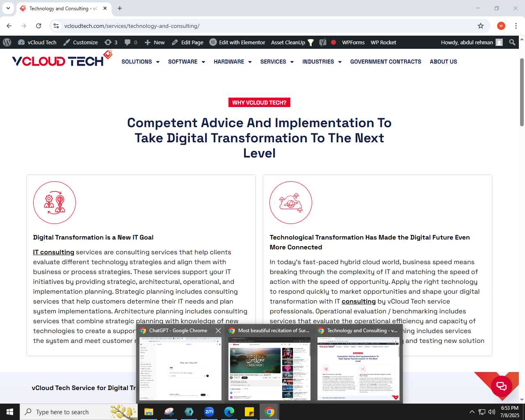Open Windows Start menu
Viewport: 525px width, 420px height.
point(10,412)
